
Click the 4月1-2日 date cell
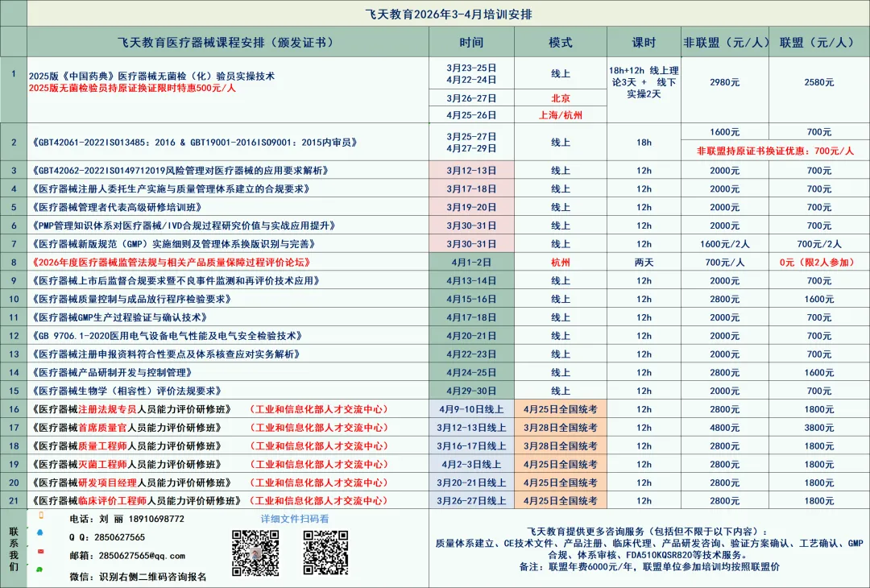coord(471,263)
